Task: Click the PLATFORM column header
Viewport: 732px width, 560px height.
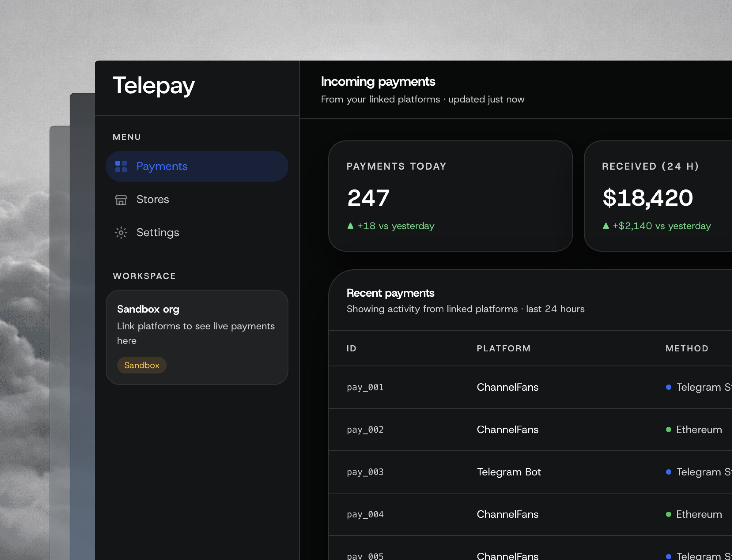Action: [x=504, y=348]
